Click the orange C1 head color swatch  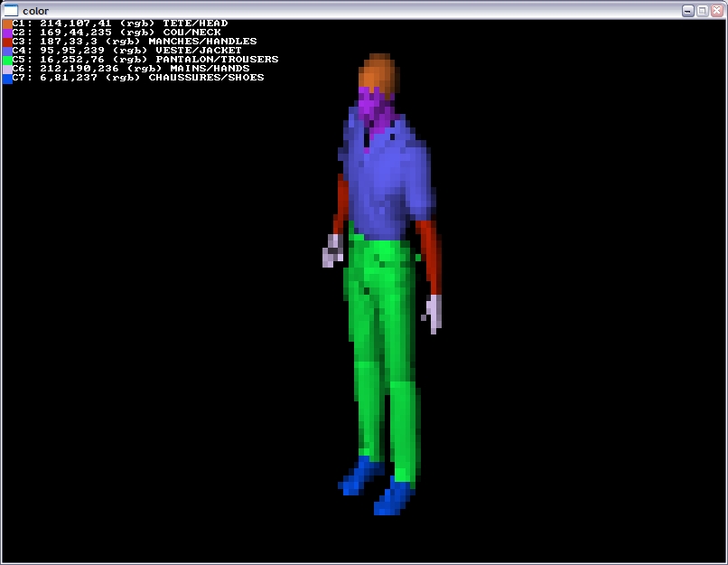pos(7,24)
